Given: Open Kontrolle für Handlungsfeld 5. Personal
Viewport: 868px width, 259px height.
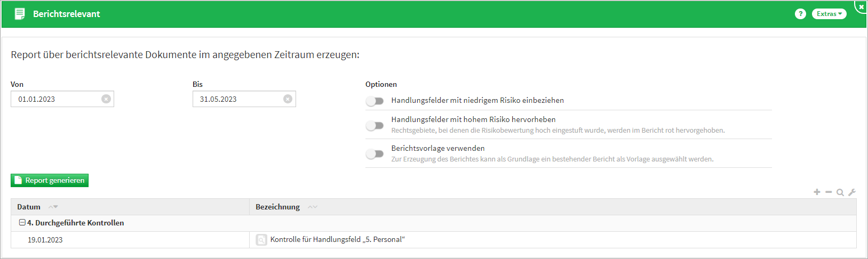Looking at the screenshot, I should (x=337, y=240).
